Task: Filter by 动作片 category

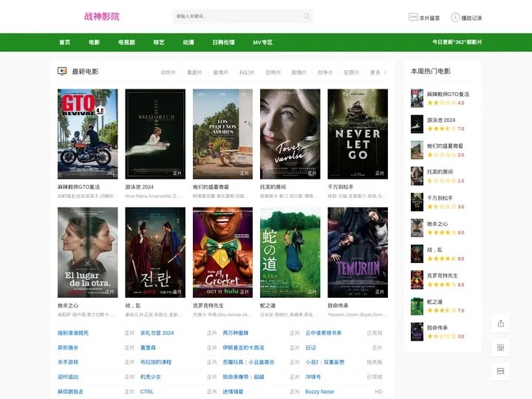Action: 168,72
